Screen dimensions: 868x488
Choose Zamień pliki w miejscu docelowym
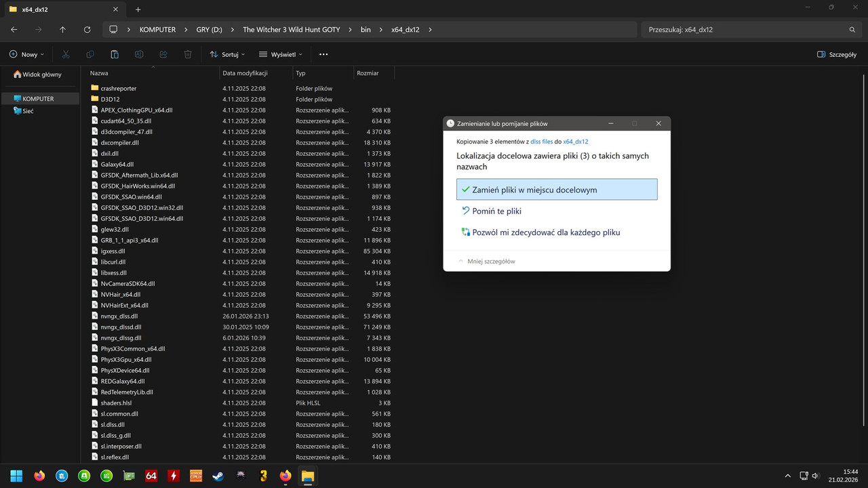tap(557, 190)
